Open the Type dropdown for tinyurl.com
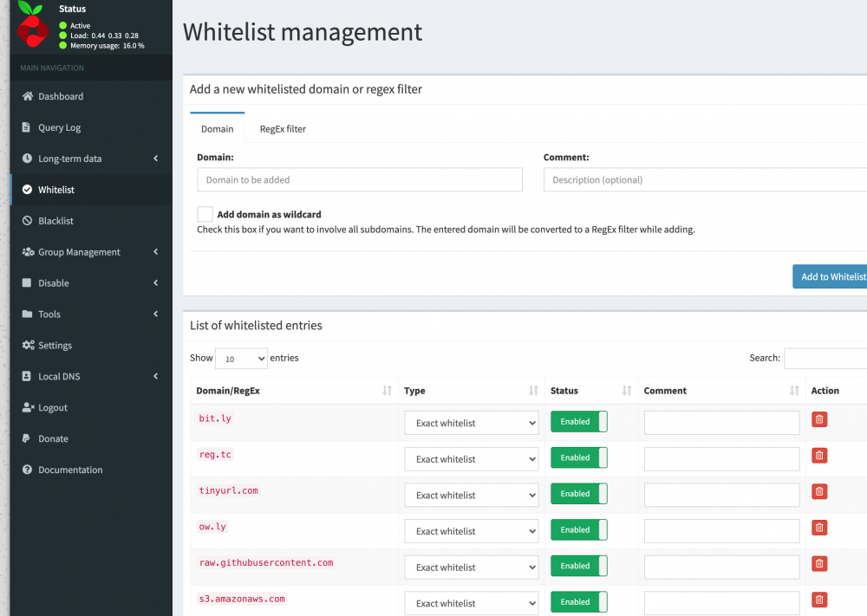Viewport: 867px width, 616px height. click(472, 495)
